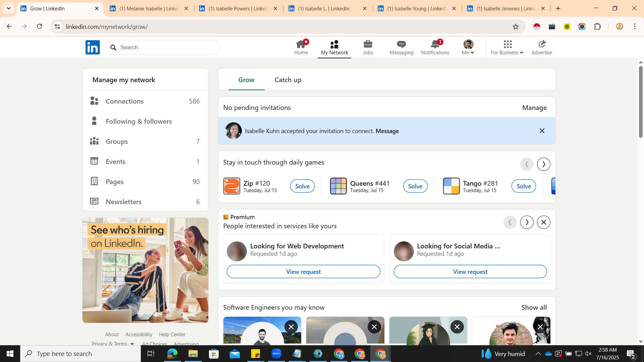Switch to Isabelle Powers browser tab
Screen dimensions: 644x362
click(x=238, y=8)
